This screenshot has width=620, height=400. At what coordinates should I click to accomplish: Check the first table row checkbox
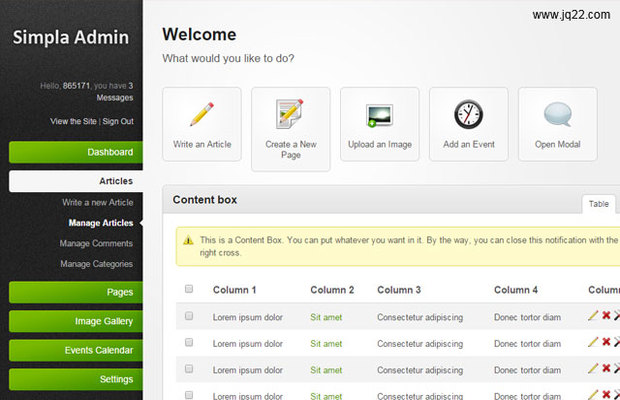tap(189, 316)
